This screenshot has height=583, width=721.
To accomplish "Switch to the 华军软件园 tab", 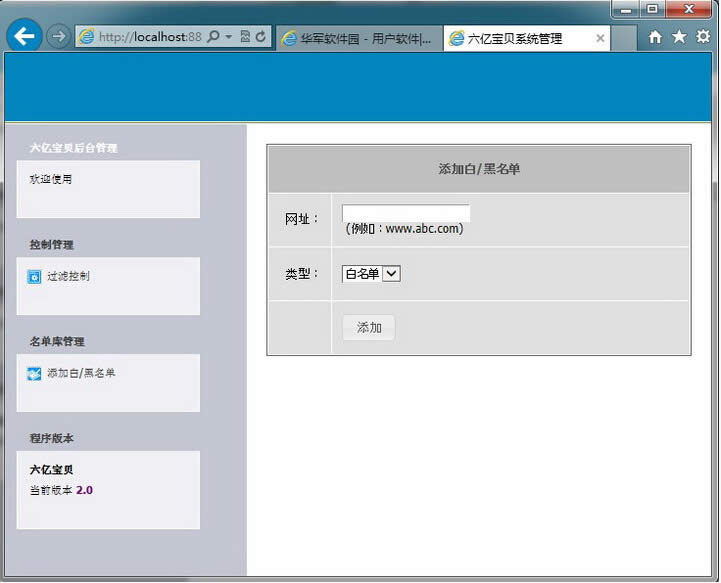I will [x=358, y=38].
